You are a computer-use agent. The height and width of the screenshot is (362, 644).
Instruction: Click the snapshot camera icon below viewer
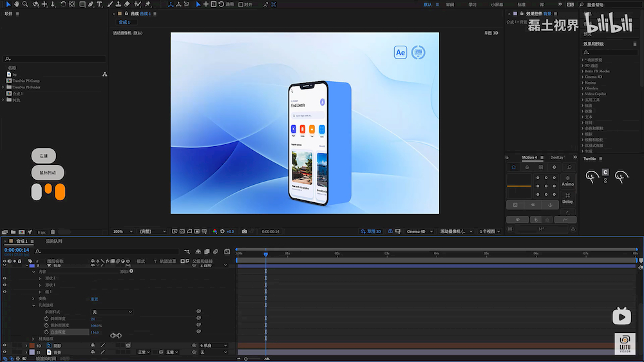pyautogui.click(x=244, y=231)
